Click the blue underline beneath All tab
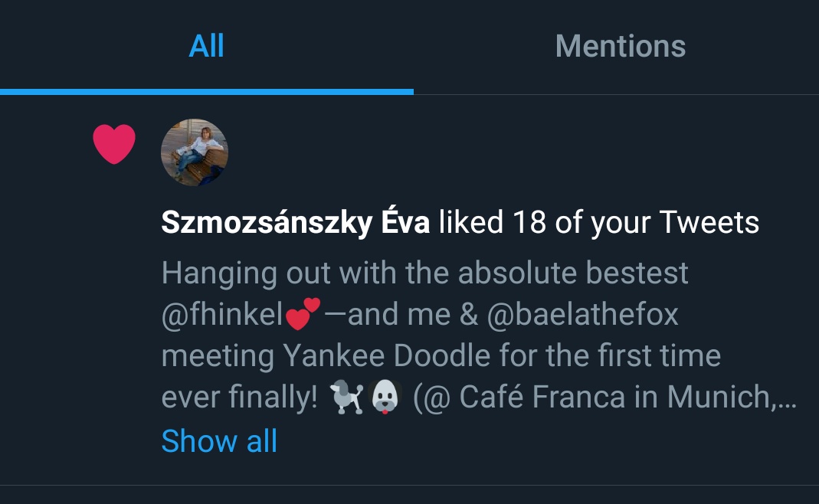Screen dimensions: 819x504 pyautogui.click(x=207, y=91)
